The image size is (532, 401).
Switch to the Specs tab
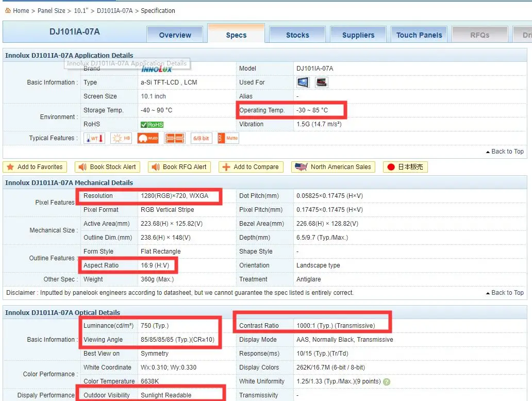236,34
